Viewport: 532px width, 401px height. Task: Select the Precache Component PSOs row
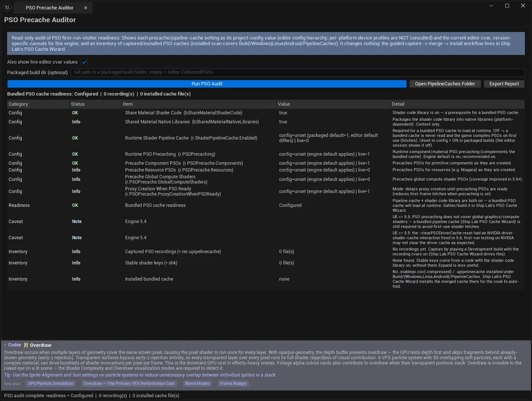[x=266, y=163]
